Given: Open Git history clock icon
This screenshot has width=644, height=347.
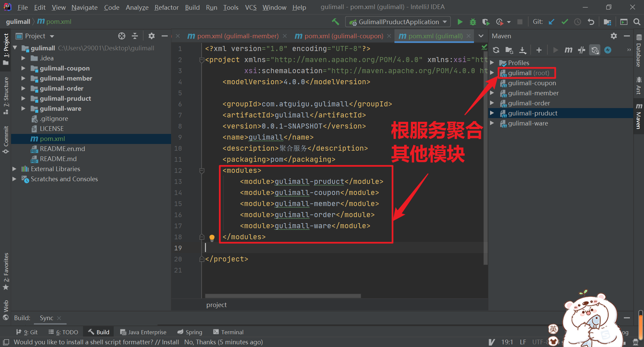Looking at the screenshot, I should pos(578,22).
